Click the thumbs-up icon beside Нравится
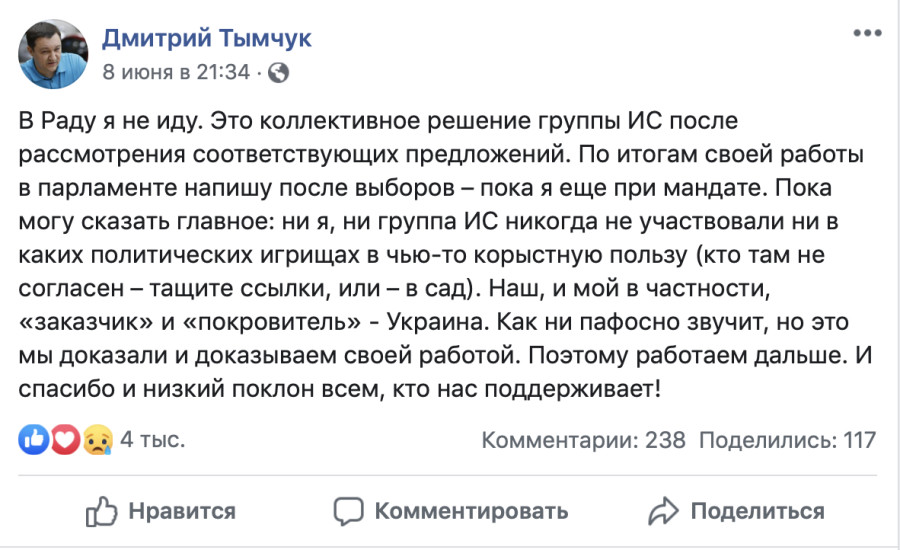 (102, 511)
